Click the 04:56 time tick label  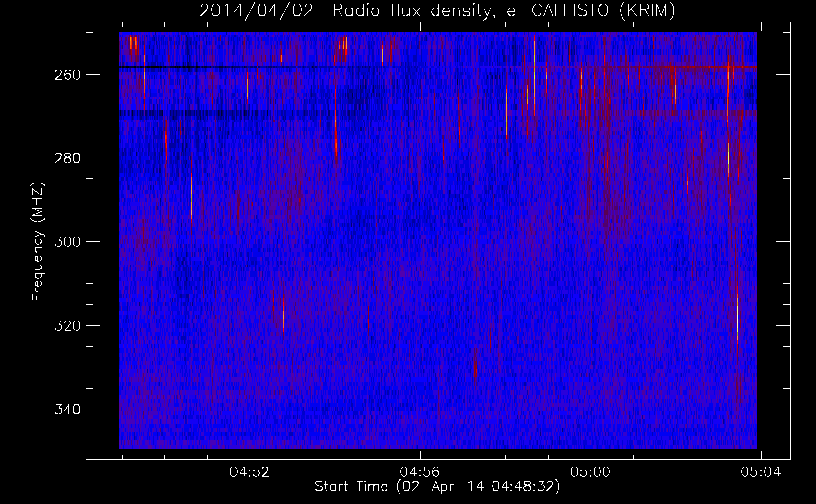click(420, 472)
